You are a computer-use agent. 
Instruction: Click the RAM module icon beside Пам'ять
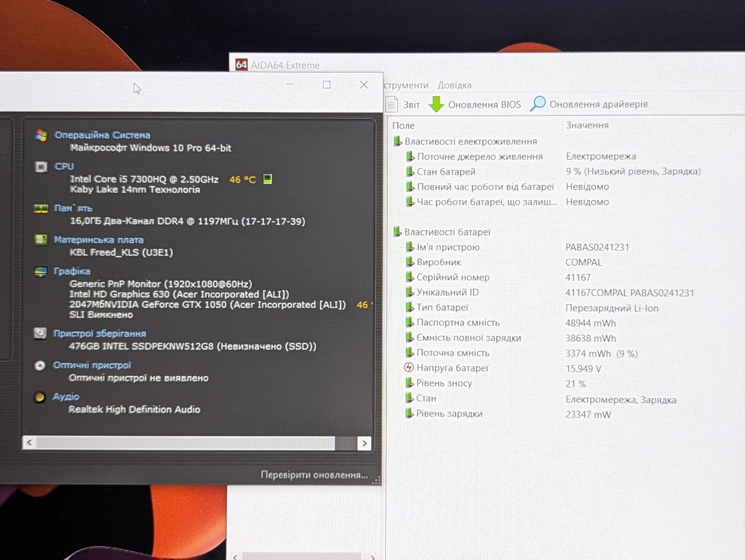click(41, 208)
